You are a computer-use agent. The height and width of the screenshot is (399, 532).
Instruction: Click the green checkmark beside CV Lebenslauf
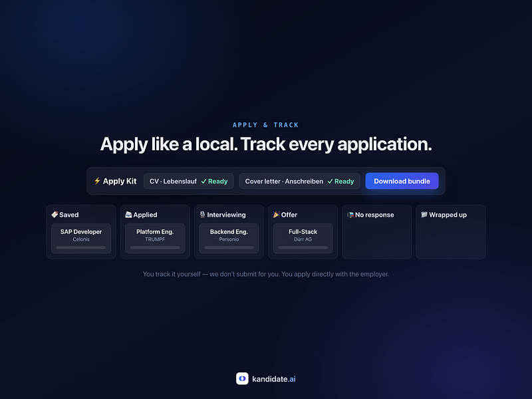203,182
